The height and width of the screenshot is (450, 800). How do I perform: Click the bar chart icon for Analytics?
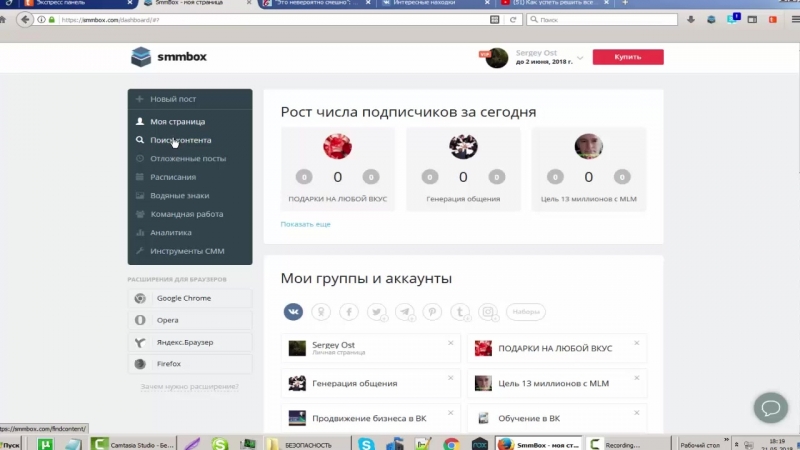139,233
